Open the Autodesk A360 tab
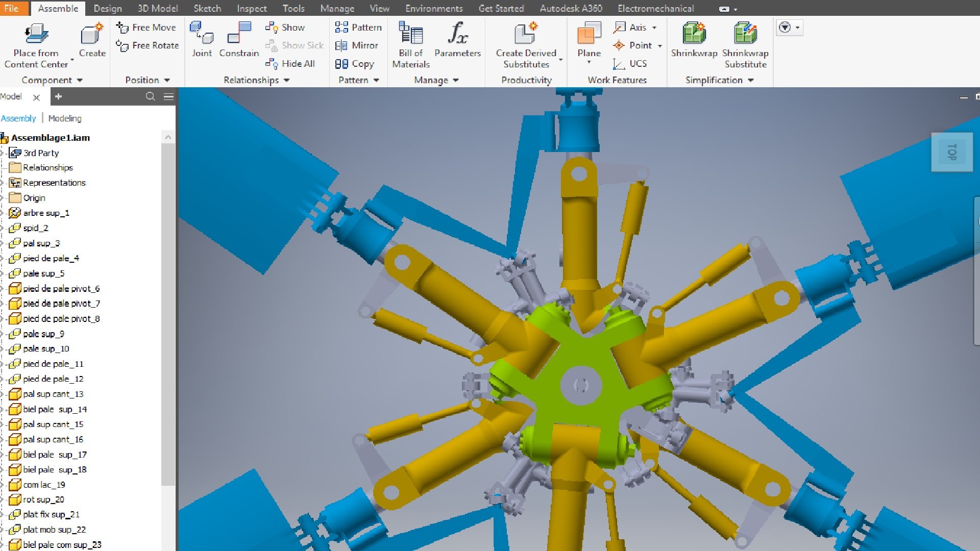Image resolution: width=980 pixels, height=551 pixels. (571, 8)
